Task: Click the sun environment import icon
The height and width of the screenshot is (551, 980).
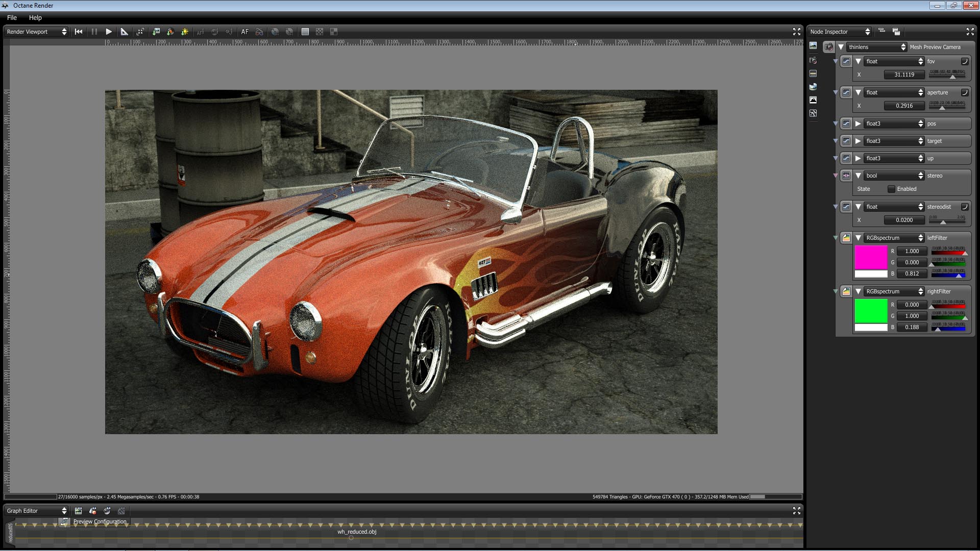Action: click(185, 32)
